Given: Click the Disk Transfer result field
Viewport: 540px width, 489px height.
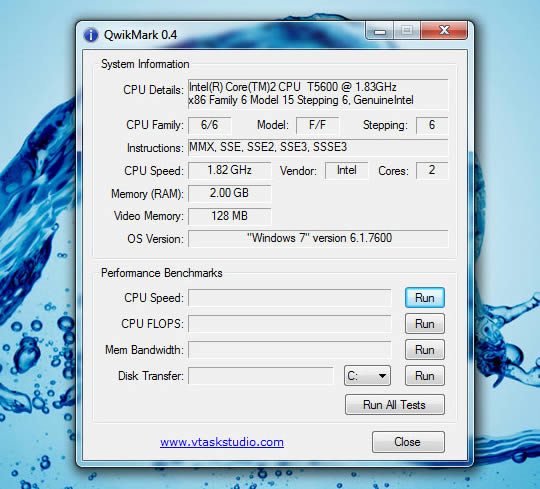Looking at the screenshot, I should [x=261, y=376].
